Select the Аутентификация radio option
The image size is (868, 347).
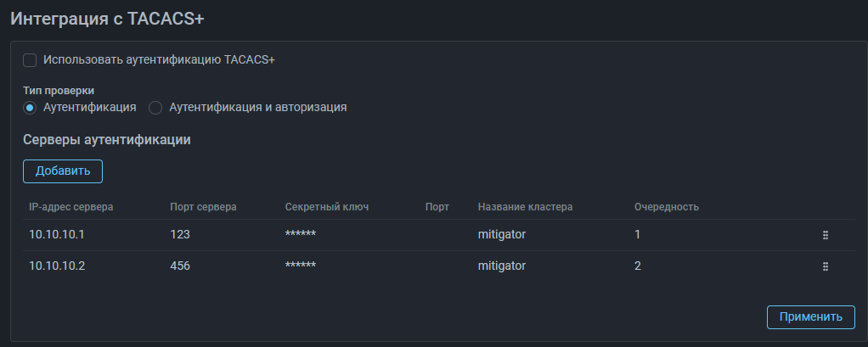pos(30,108)
